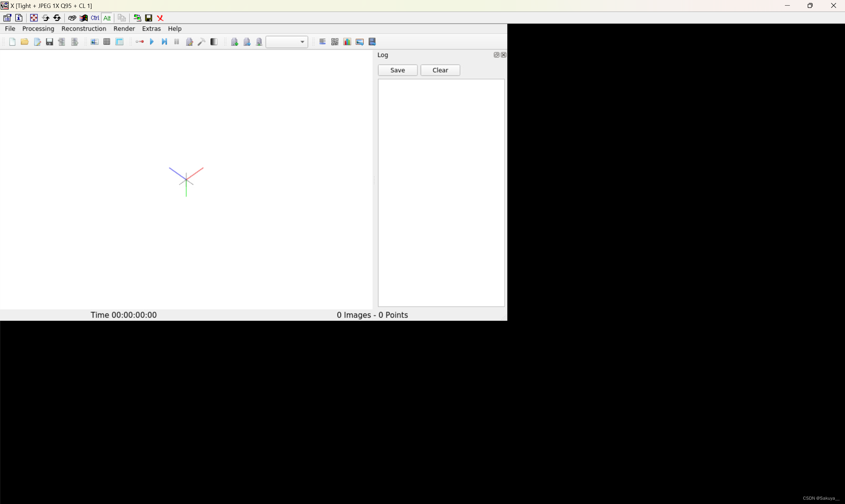Select the save project icon
Viewport: 845px width, 504px height.
49,42
